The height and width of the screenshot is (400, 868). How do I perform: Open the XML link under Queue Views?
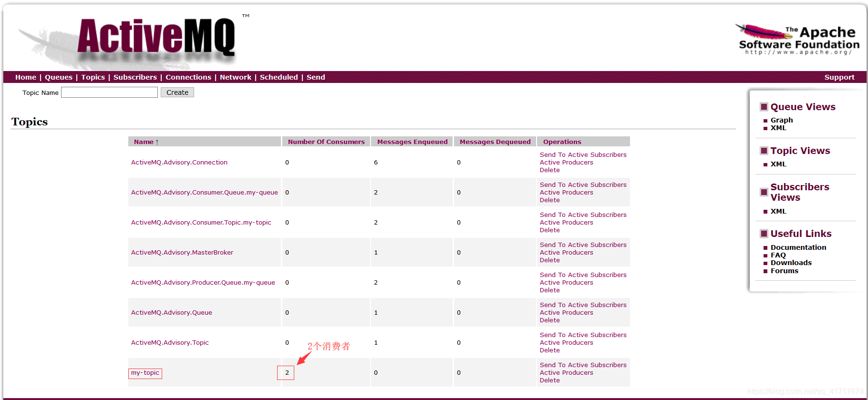point(778,128)
